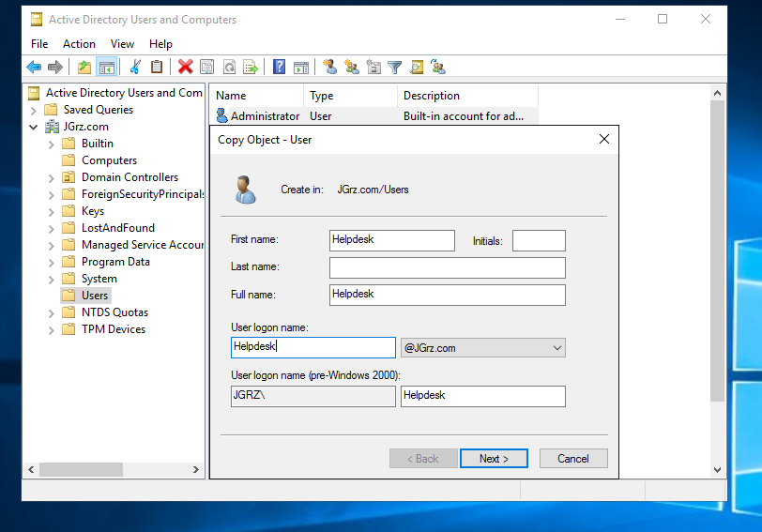Create a new group with the toolbar icon

click(x=352, y=67)
